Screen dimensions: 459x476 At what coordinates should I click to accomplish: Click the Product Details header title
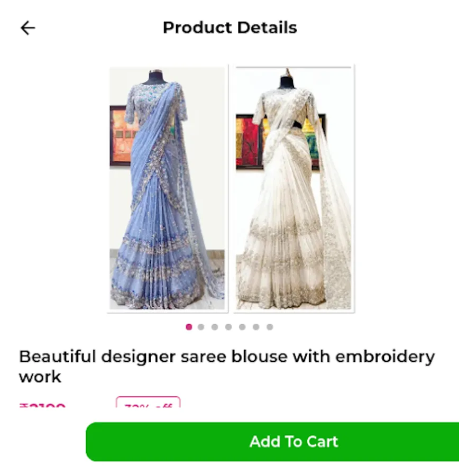(230, 28)
